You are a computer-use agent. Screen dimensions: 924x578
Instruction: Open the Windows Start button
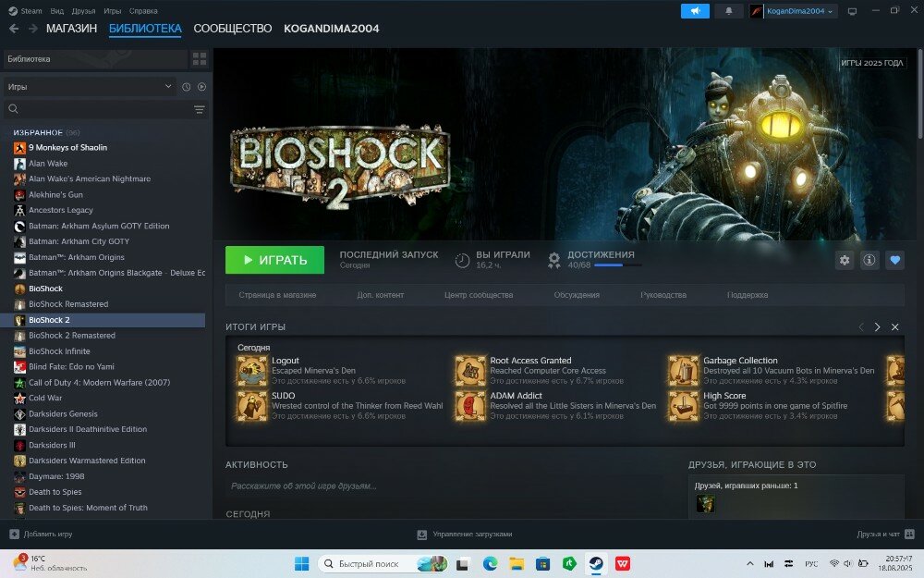pyautogui.click(x=302, y=564)
